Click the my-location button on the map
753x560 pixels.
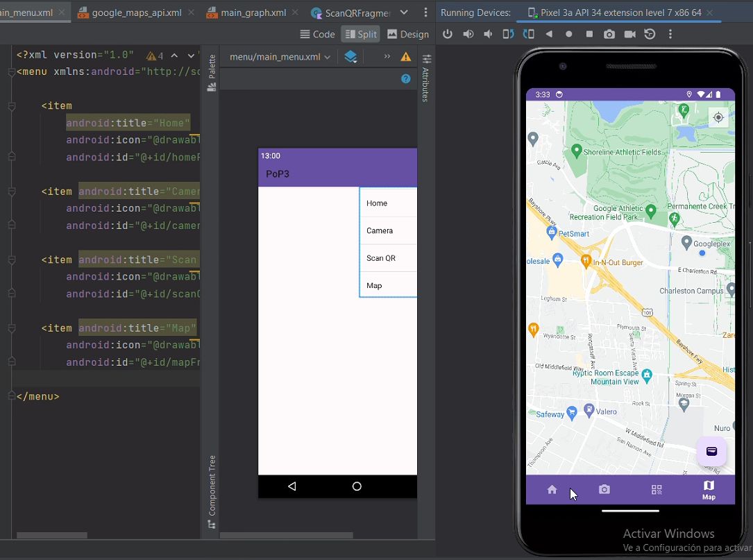(718, 118)
